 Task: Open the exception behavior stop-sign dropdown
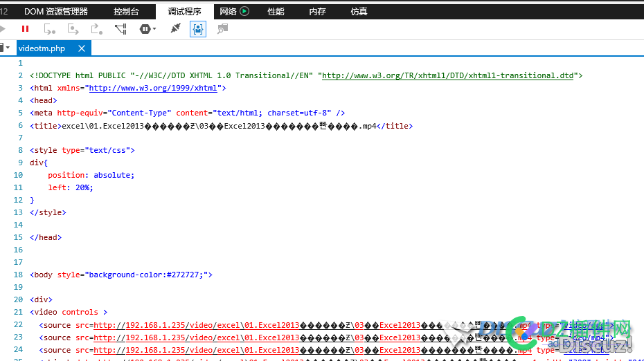pos(148,29)
